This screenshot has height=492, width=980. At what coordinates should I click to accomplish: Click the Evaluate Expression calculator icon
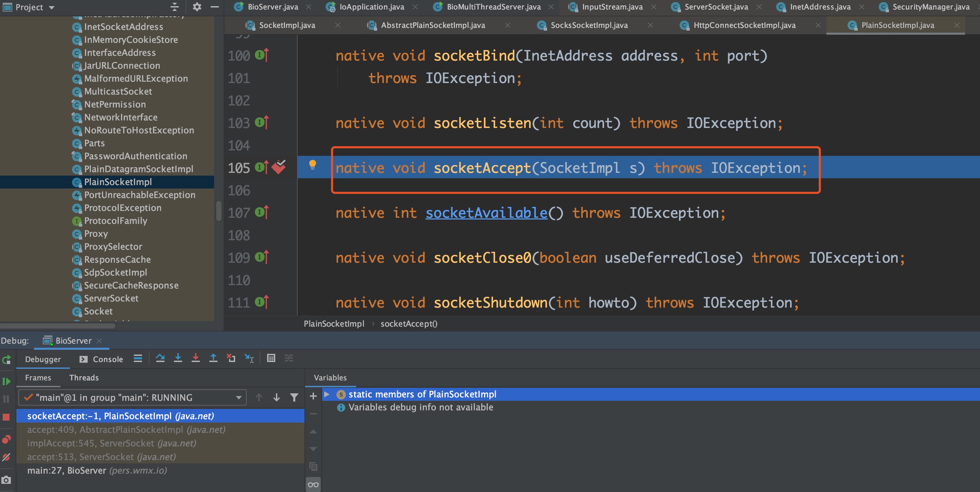pyautogui.click(x=271, y=358)
